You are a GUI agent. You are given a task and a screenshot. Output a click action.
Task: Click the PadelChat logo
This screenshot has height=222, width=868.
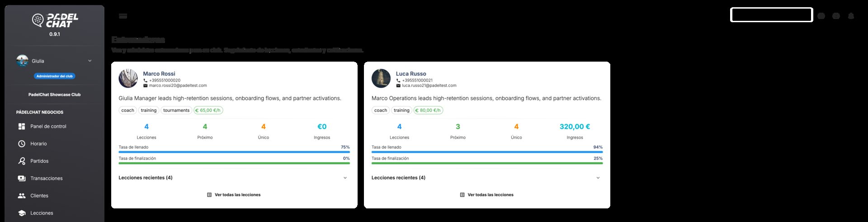[55, 20]
